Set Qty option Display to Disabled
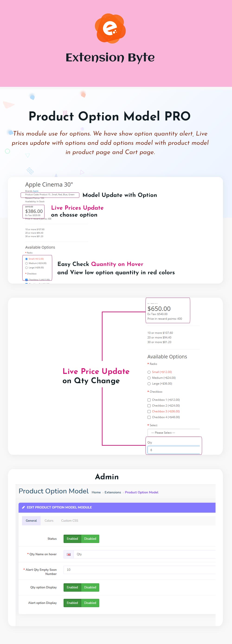Viewport: 232px width, 644px height. coord(90,587)
